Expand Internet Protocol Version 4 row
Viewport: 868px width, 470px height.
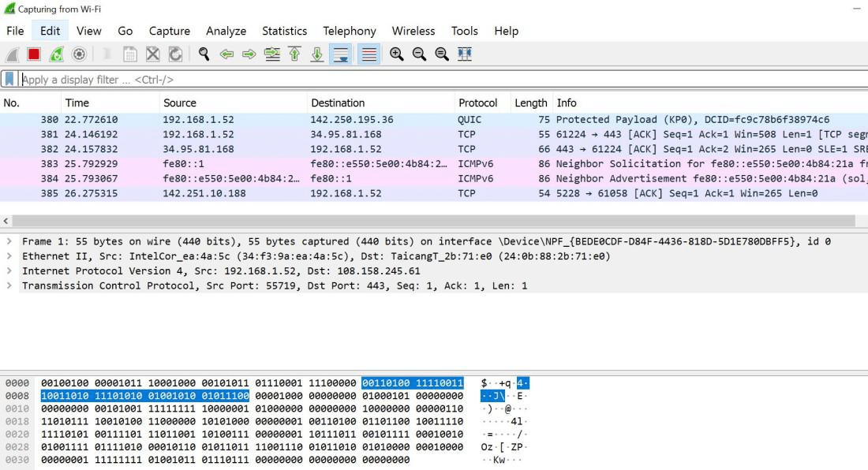pos(9,271)
